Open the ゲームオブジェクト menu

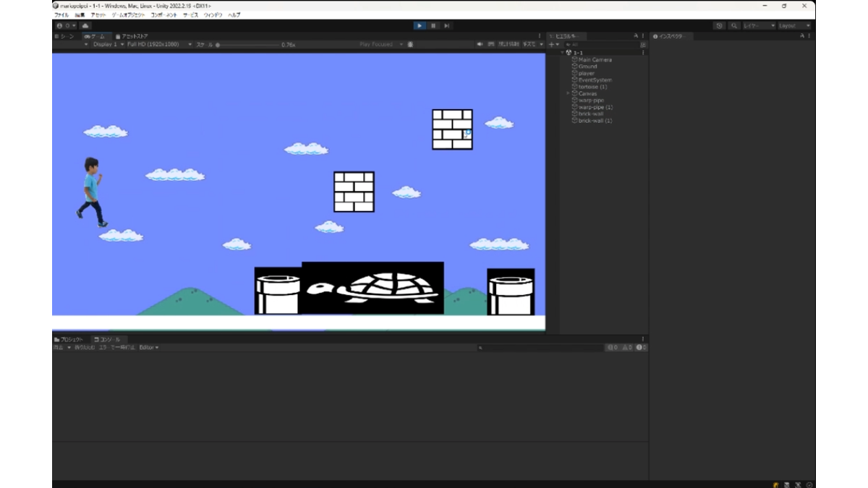point(128,14)
